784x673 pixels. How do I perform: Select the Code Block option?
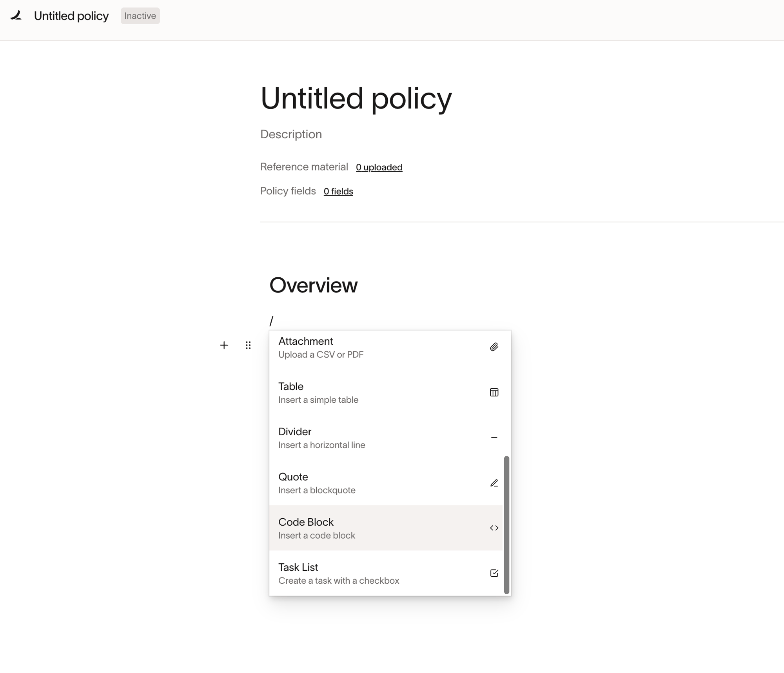point(386,528)
